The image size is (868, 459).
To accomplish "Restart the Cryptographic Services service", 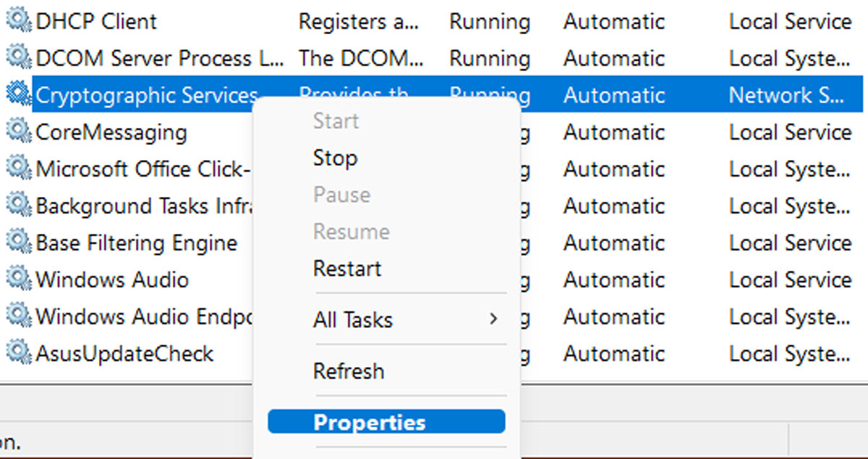I will tap(347, 268).
